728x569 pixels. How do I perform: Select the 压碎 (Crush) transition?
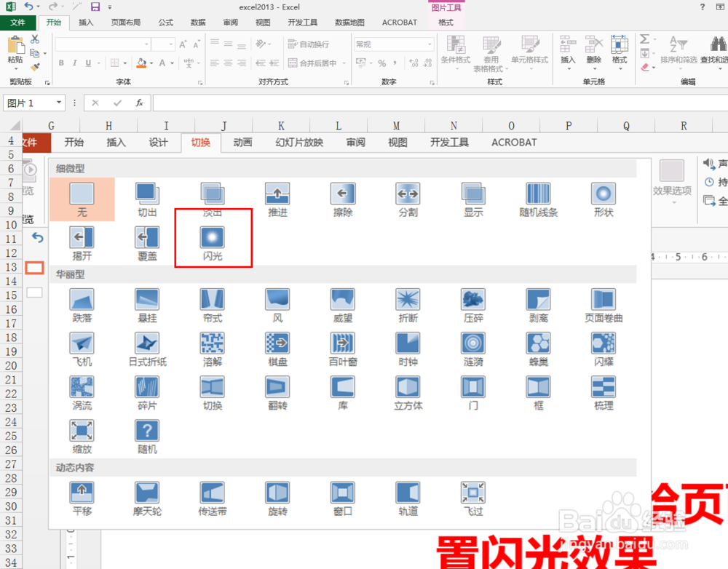point(473,306)
